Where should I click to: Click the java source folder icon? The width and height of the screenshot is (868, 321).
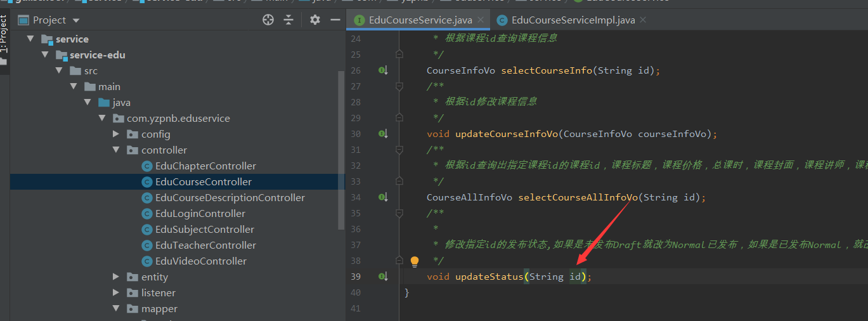click(104, 103)
